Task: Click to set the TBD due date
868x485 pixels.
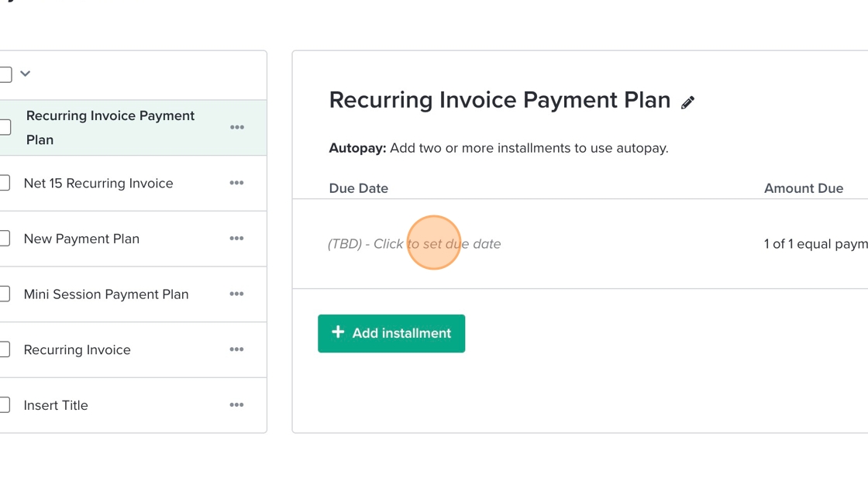Action: (414, 244)
